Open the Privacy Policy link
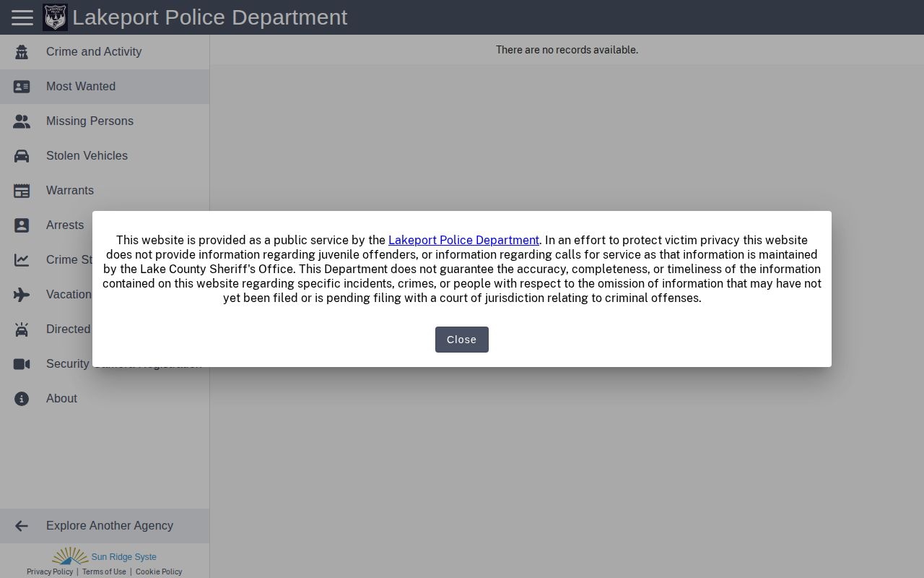 50,571
